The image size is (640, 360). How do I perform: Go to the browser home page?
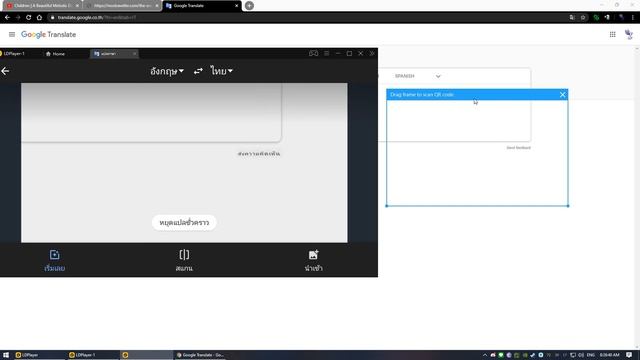coord(39,18)
